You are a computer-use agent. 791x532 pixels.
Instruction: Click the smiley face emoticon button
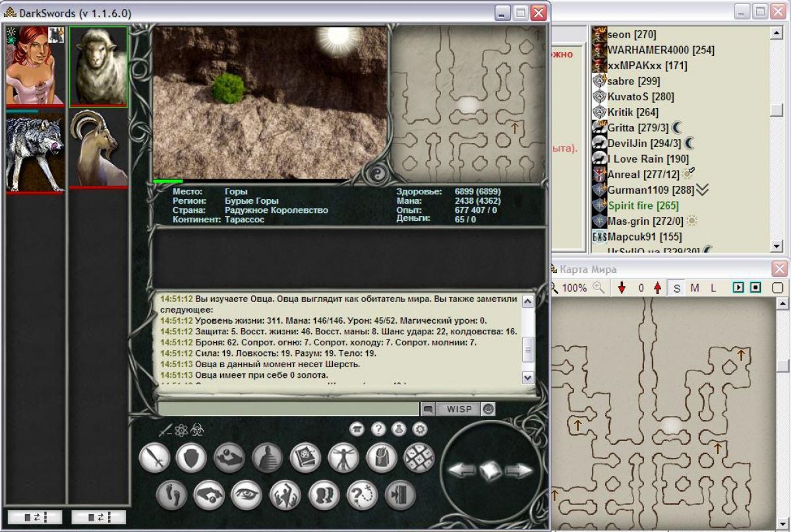488,409
